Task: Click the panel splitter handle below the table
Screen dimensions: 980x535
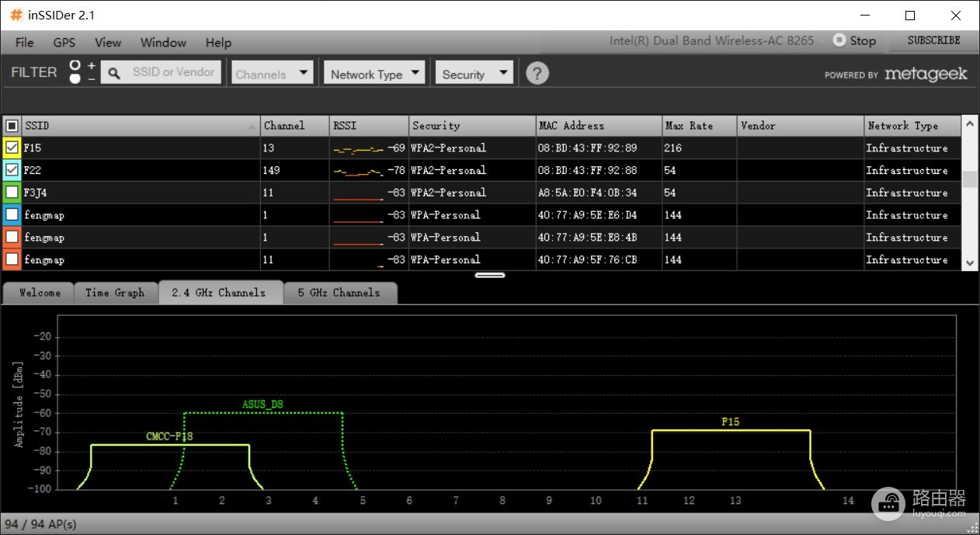Action: [x=490, y=275]
